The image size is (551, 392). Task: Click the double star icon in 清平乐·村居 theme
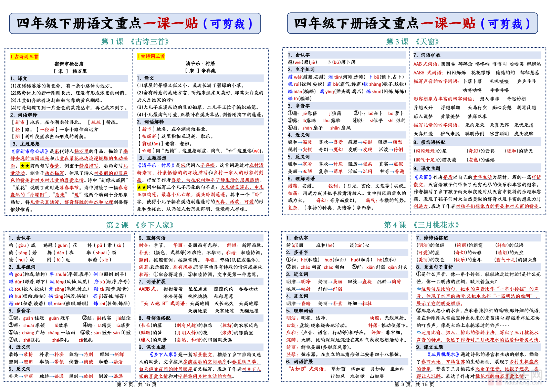pyautogui.click(x=142, y=187)
